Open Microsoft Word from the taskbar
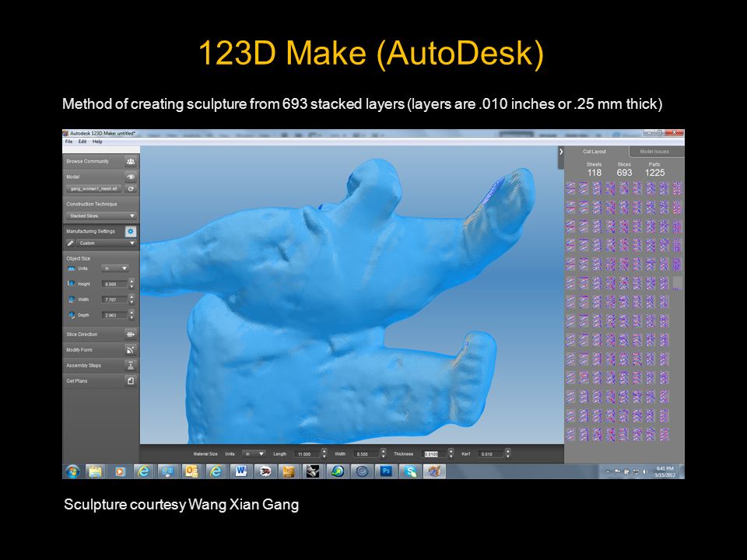 tap(240, 472)
